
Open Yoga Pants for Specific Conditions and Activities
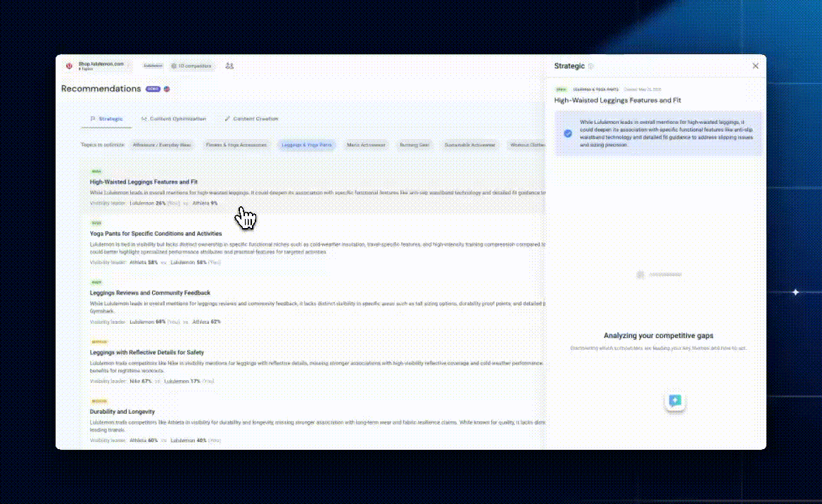click(x=156, y=234)
